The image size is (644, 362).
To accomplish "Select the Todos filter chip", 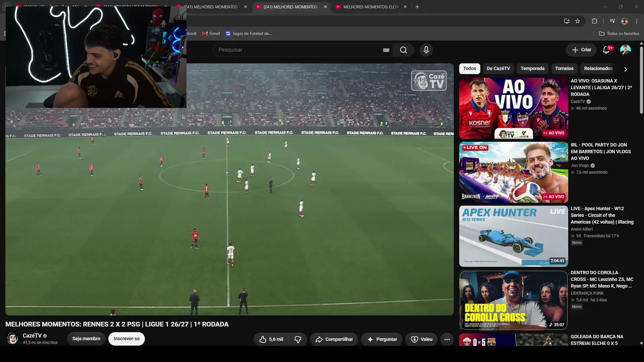I will [x=469, y=68].
